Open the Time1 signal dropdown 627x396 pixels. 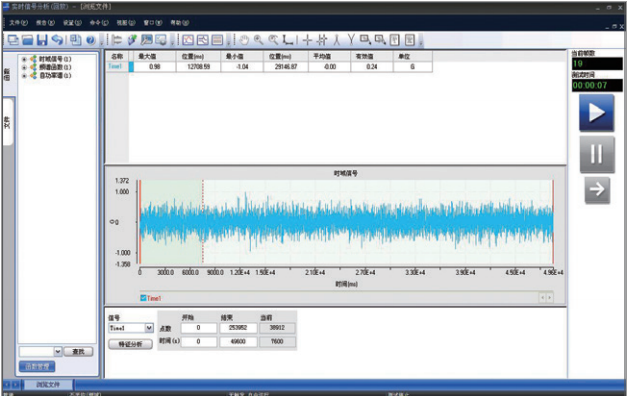point(149,328)
